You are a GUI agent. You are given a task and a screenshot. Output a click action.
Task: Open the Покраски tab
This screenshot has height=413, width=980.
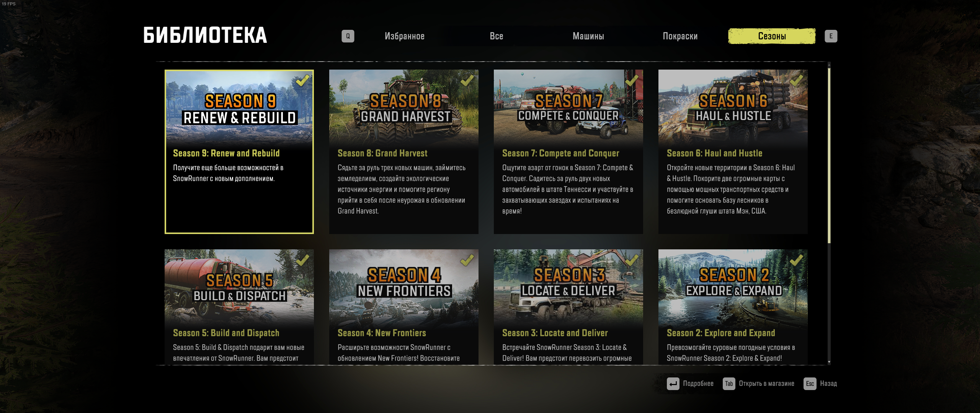coord(680,36)
